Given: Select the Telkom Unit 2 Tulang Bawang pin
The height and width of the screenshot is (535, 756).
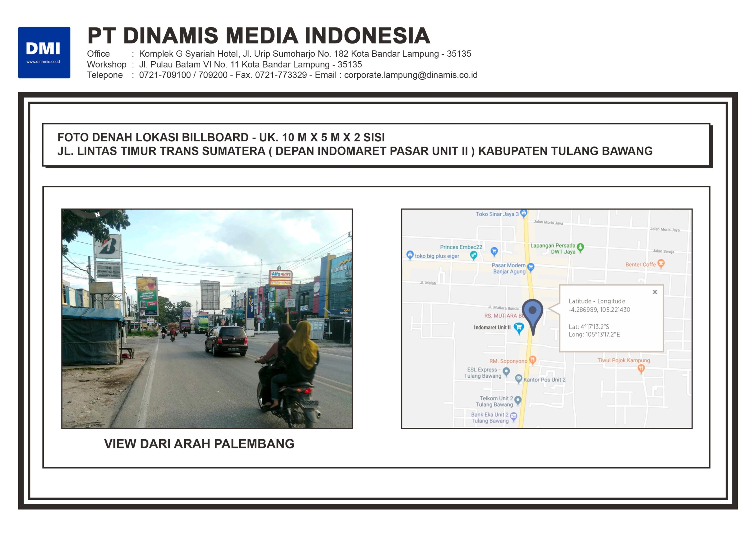Looking at the screenshot, I should pyautogui.click(x=518, y=401).
